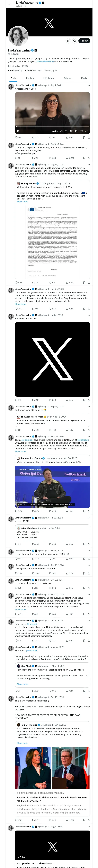
Task: Open the Grok icon next to search
Action: 68,41
